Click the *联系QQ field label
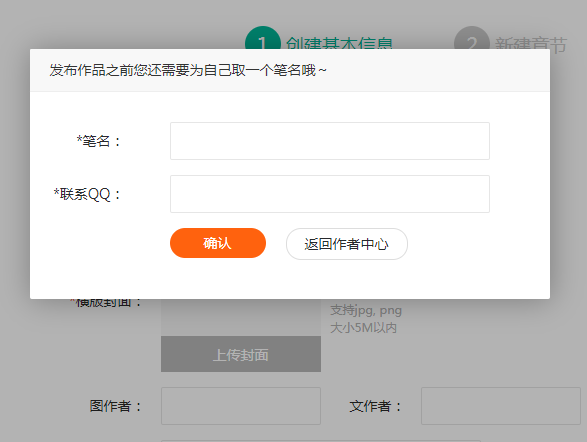This screenshot has width=587, height=442. coord(87,194)
